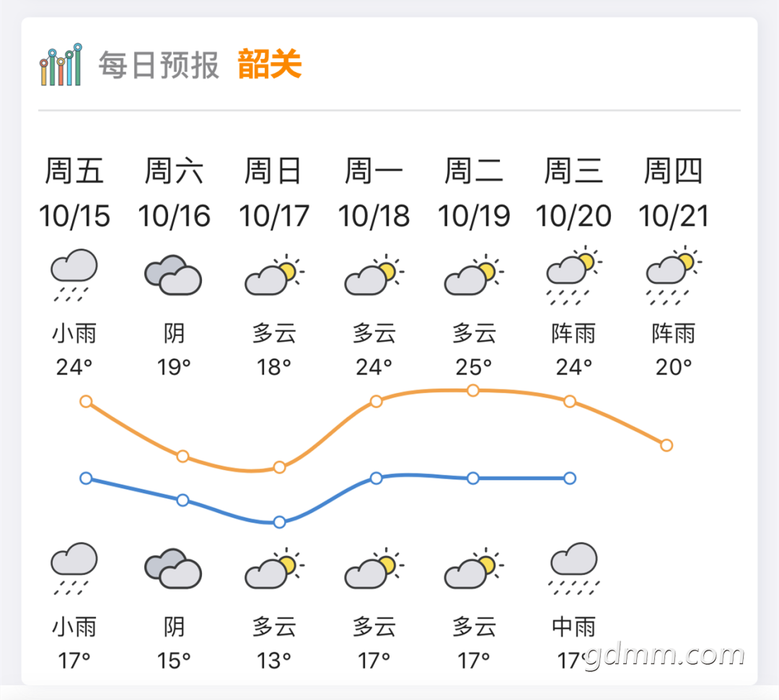Select the 周四 10/21 day column header

pyautogui.click(x=674, y=193)
